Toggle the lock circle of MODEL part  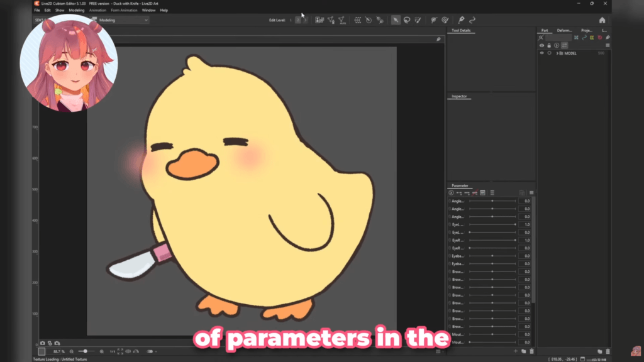[549, 53]
